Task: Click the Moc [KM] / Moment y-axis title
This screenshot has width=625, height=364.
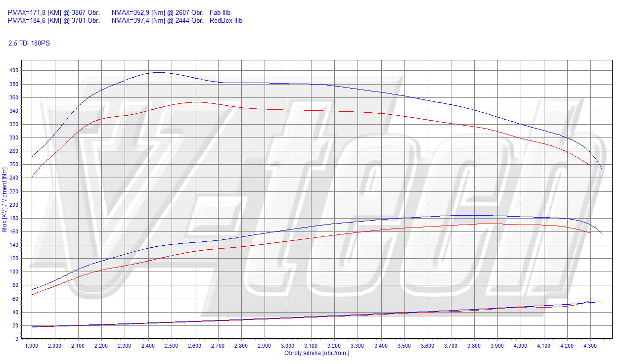Action: point(4,199)
